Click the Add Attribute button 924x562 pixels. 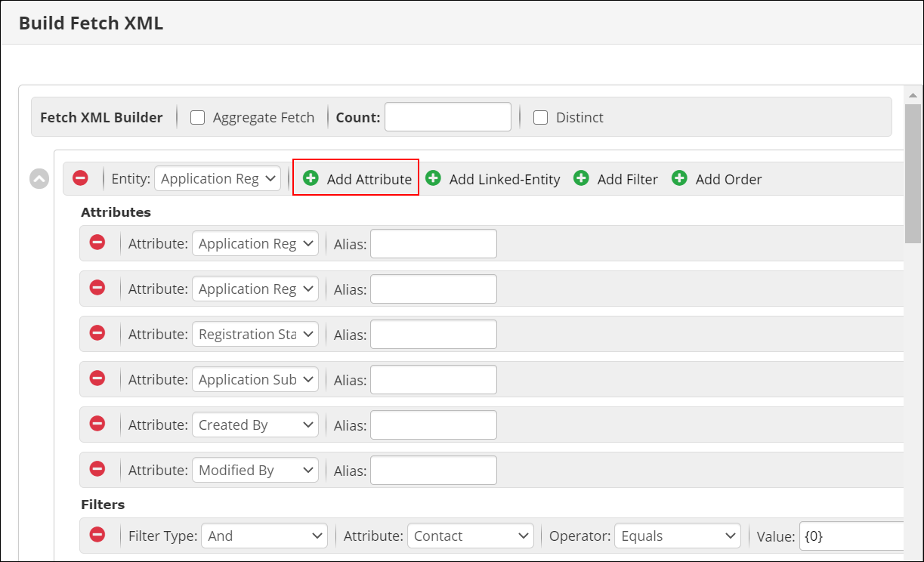pyautogui.click(x=357, y=179)
